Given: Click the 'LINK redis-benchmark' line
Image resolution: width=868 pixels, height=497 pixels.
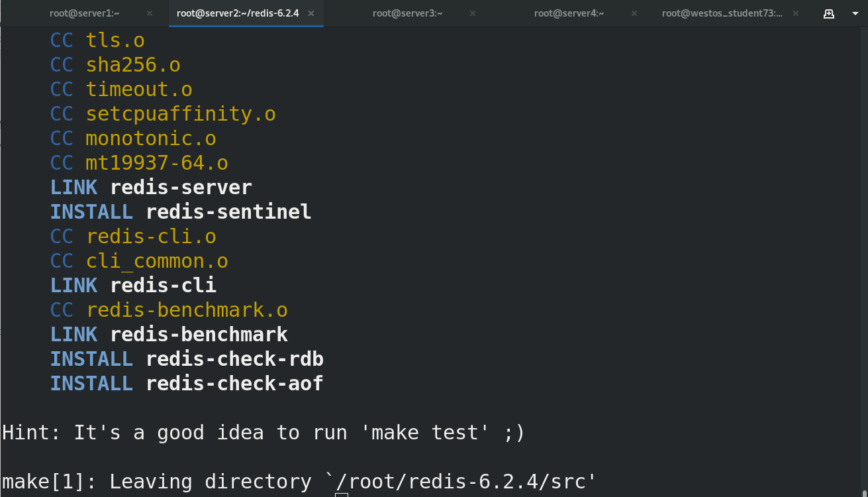Looking at the screenshot, I should point(169,335).
